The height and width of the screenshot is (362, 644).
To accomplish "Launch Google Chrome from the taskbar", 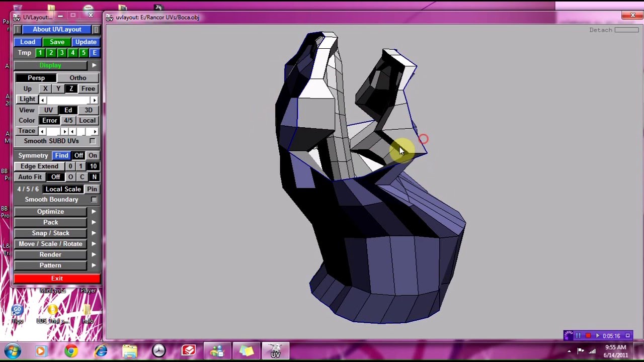I will 71,351.
